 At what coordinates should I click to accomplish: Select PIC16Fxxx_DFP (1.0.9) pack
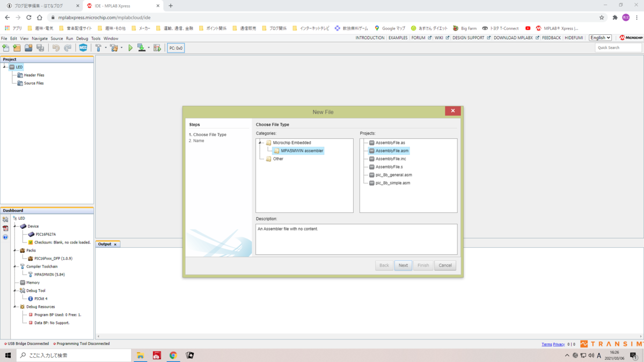click(x=50, y=258)
